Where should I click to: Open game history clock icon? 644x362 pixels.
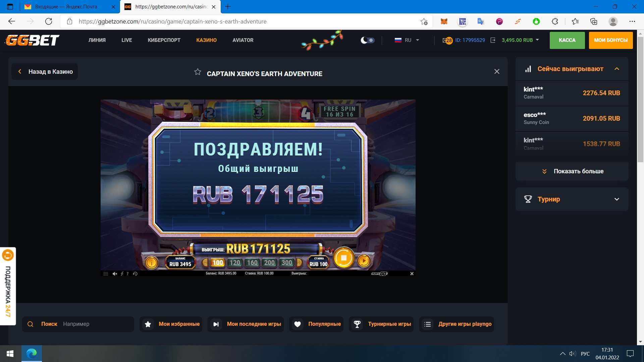pos(135,274)
